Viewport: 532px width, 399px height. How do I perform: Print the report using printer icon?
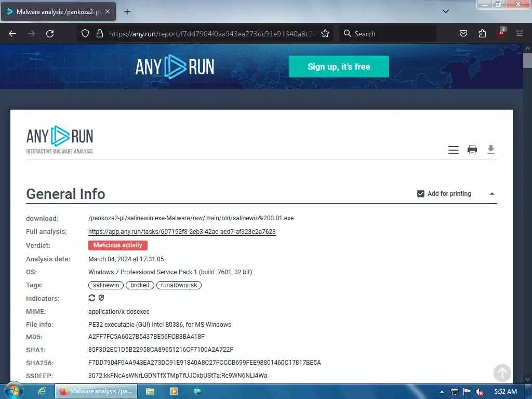pos(472,150)
